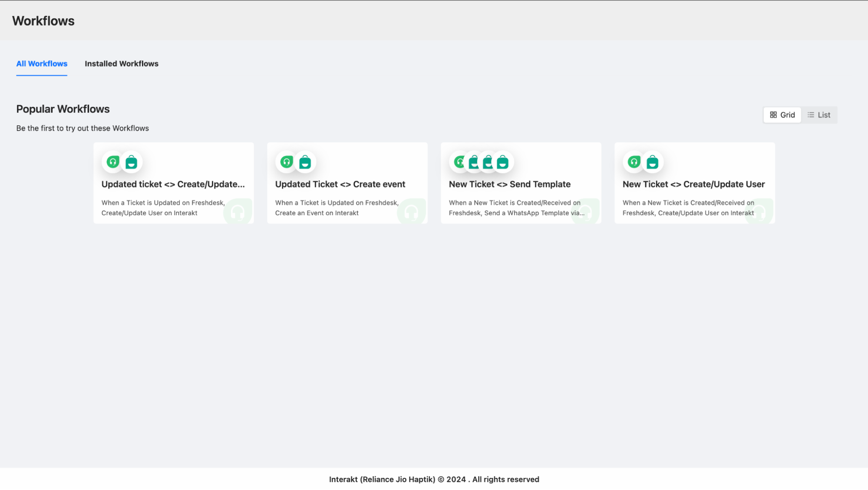Click the middle bag icon on Send Template card
This screenshot has height=490, width=868.
[488, 161]
